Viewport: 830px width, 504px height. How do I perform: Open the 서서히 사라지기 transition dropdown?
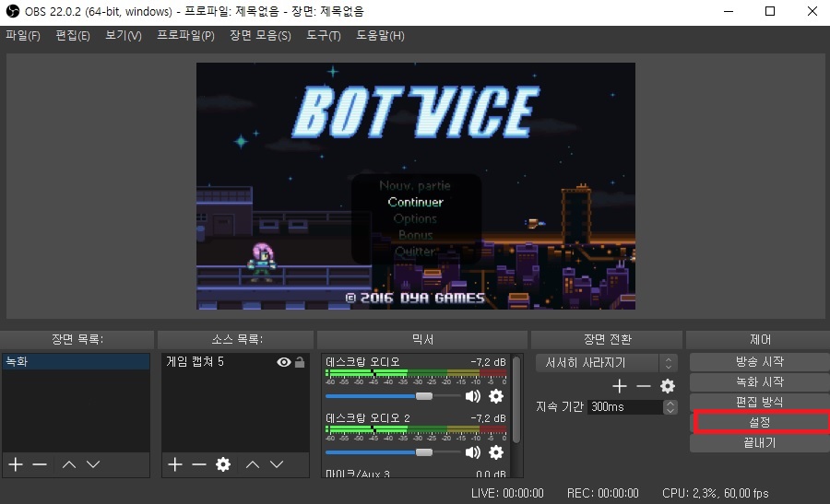pyautogui.click(x=606, y=363)
